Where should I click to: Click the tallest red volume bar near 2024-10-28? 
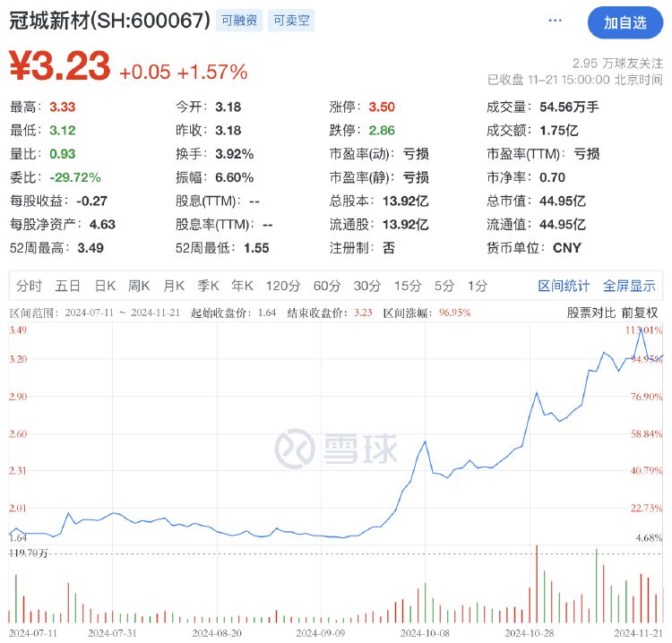[537, 584]
